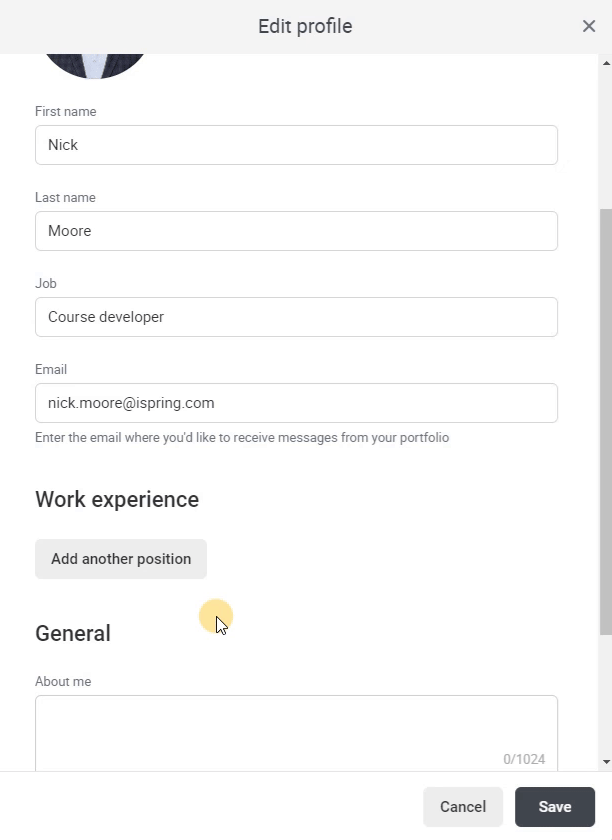Click the 0/1024 character counter
Screen dimensions: 612x840
point(524,759)
